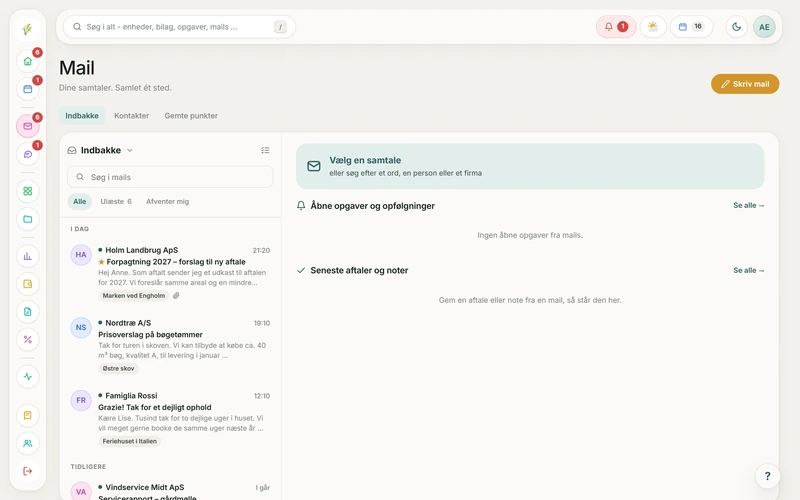Switch to the Indbakke tab
The height and width of the screenshot is (500, 800).
click(82, 116)
